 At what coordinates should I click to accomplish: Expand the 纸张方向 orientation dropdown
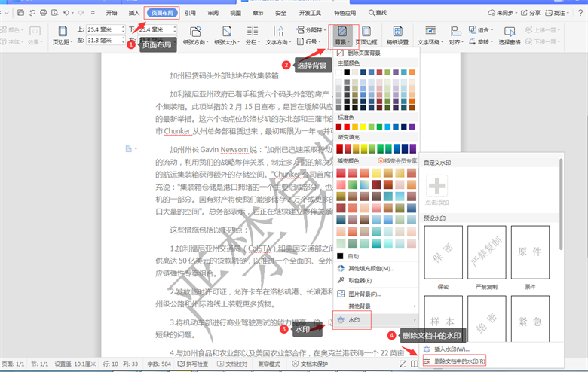(198, 43)
